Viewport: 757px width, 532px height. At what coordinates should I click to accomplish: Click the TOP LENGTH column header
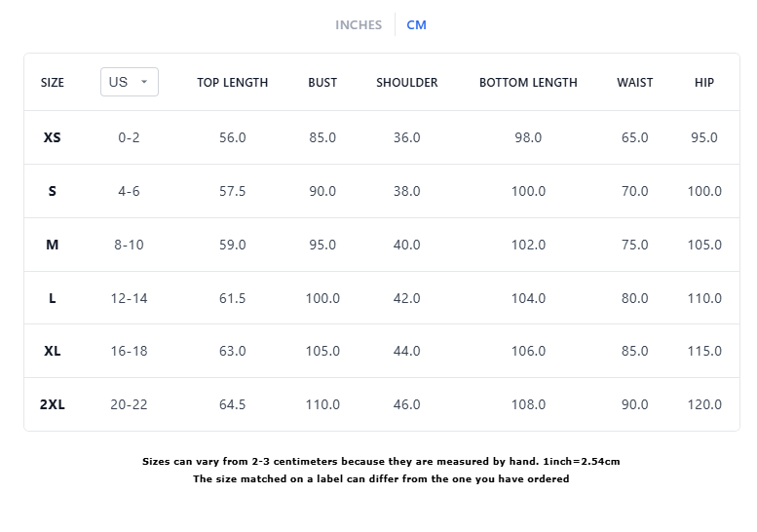tap(232, 83)
